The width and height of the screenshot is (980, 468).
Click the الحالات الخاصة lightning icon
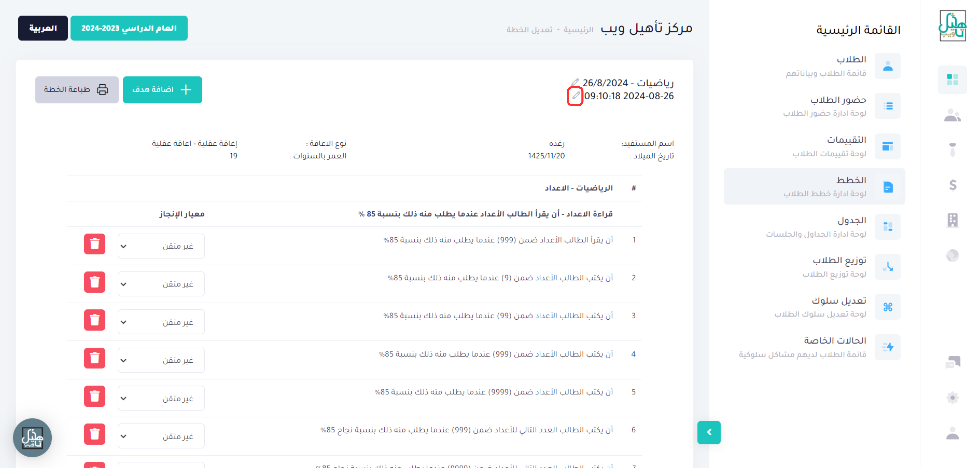coord(888,347)
